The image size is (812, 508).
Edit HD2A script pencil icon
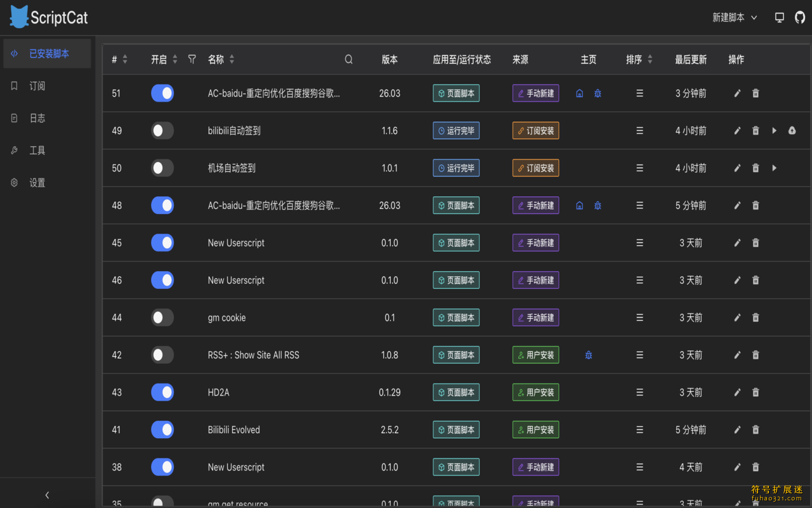point(737,392)
